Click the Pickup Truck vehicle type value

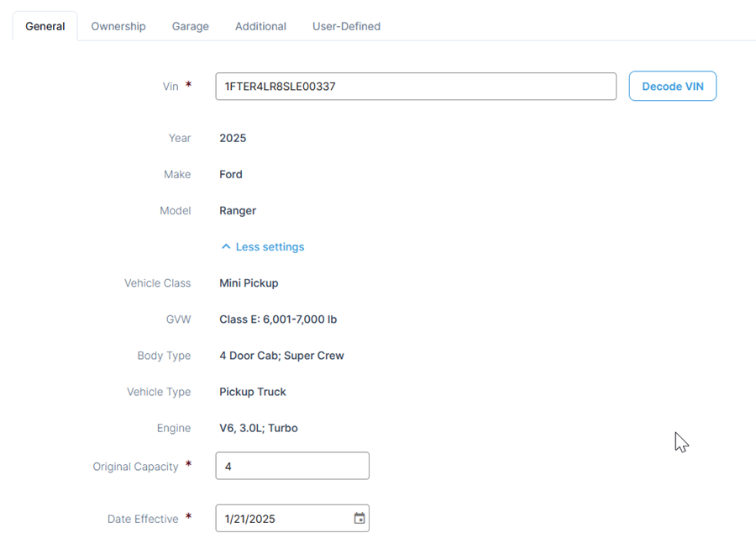[x=253, y=392]
